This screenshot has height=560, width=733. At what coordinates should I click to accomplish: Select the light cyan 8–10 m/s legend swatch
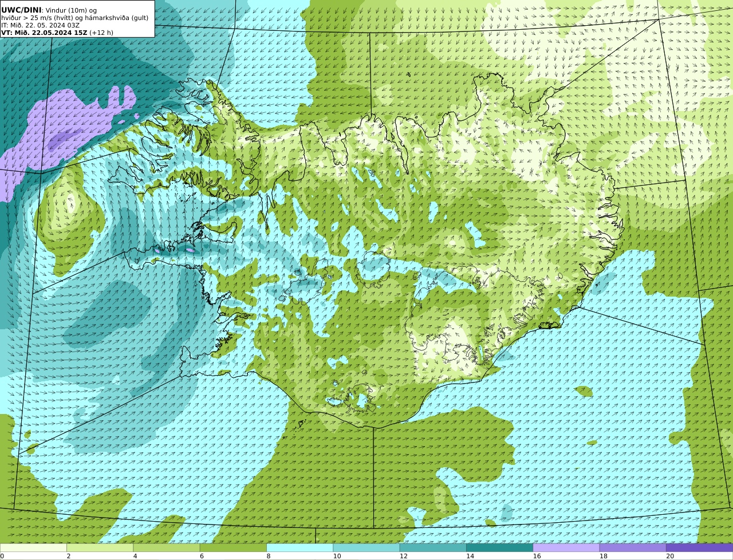299,547
